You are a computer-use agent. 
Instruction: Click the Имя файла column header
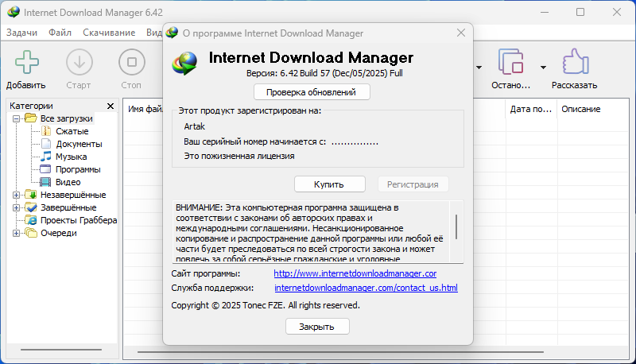pyautogui.click(x=144, y=109)
